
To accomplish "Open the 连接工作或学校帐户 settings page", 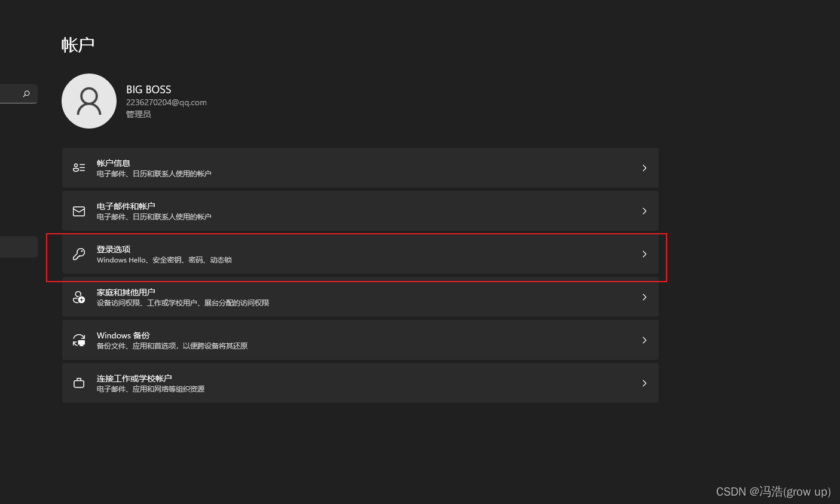I will coord(361,383).
